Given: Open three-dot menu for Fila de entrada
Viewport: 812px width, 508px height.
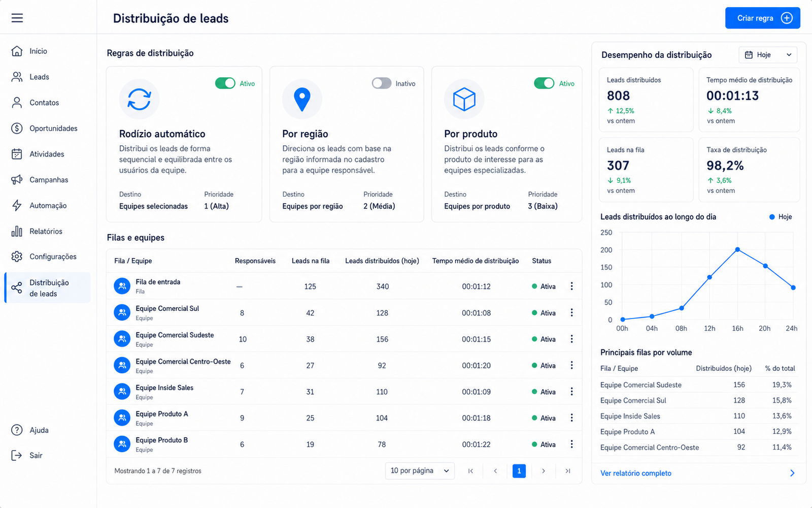Looking at the screenshot, I should pos(571,286).
